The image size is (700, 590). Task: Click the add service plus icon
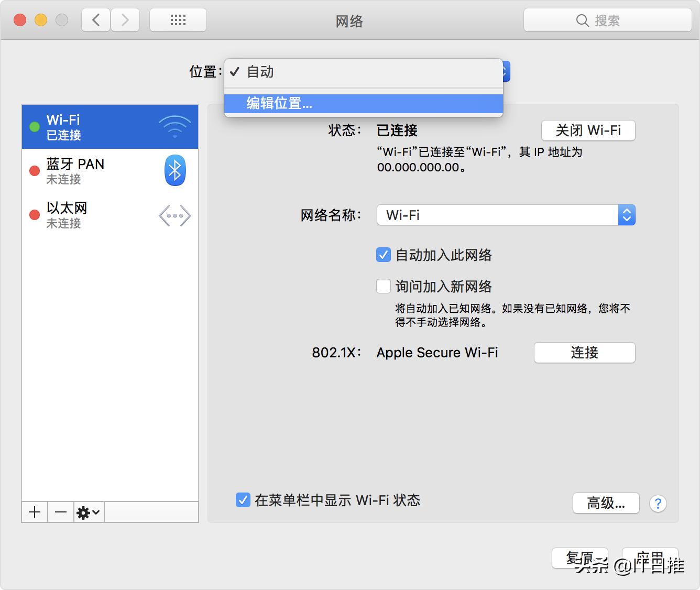point(34,512)
